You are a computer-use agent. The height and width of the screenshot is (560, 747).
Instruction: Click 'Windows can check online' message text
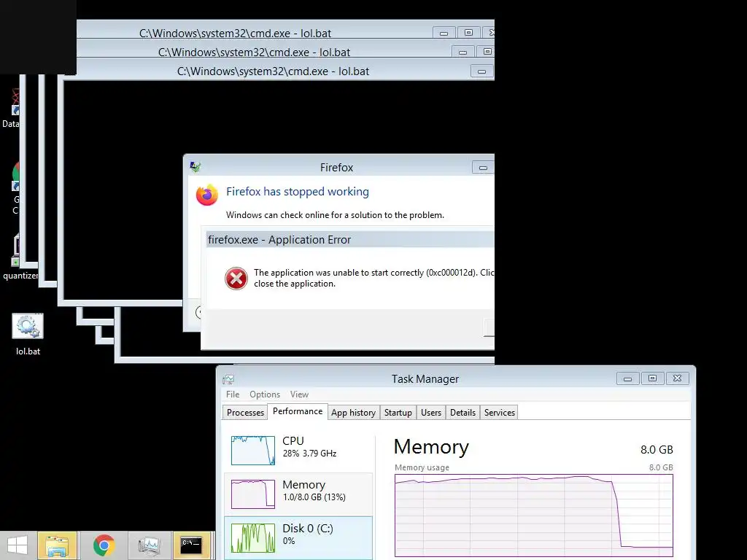click(x=335, y=215)
